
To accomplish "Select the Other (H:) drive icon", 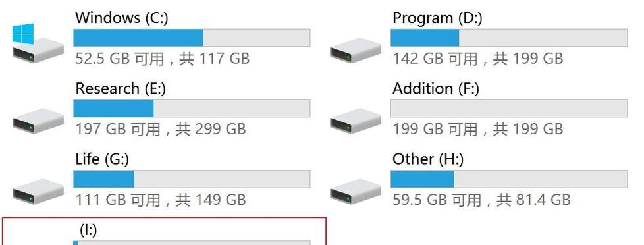I will pyautogui.click(x=356, y=192).
